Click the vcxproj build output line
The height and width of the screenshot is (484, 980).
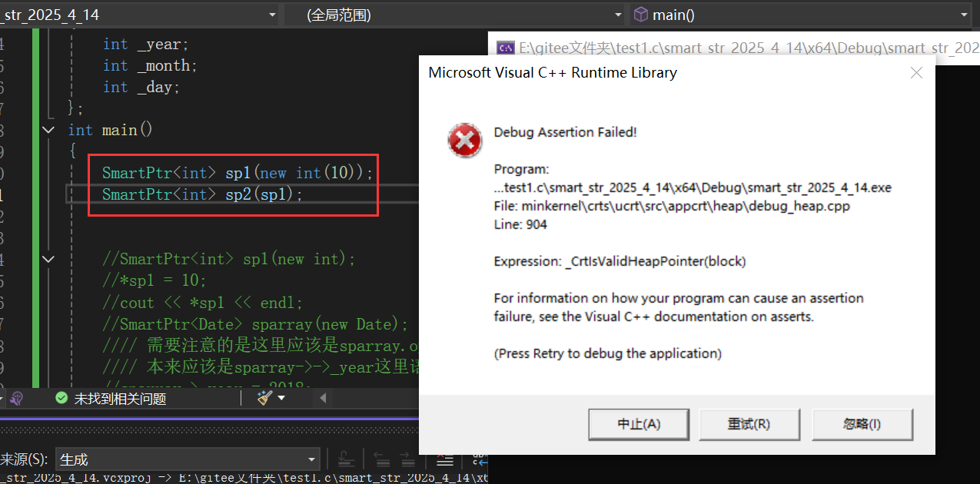[244, 478]
